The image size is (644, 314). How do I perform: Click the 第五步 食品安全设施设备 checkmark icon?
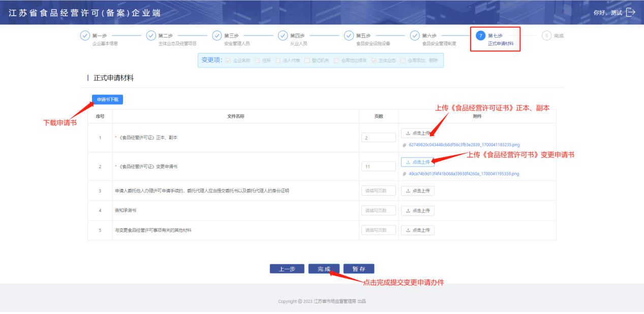[349, 36]
